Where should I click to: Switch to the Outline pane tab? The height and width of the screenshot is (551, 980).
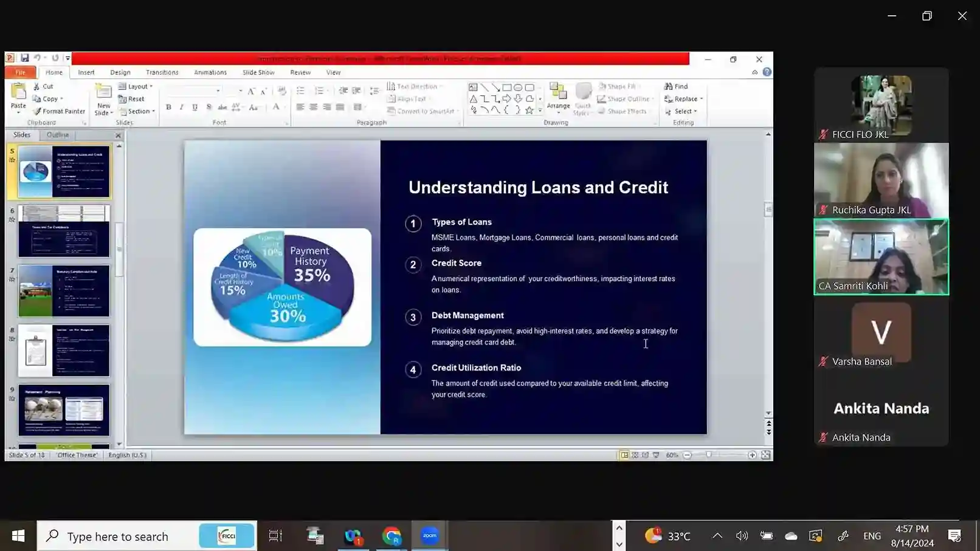coord(58,135)
